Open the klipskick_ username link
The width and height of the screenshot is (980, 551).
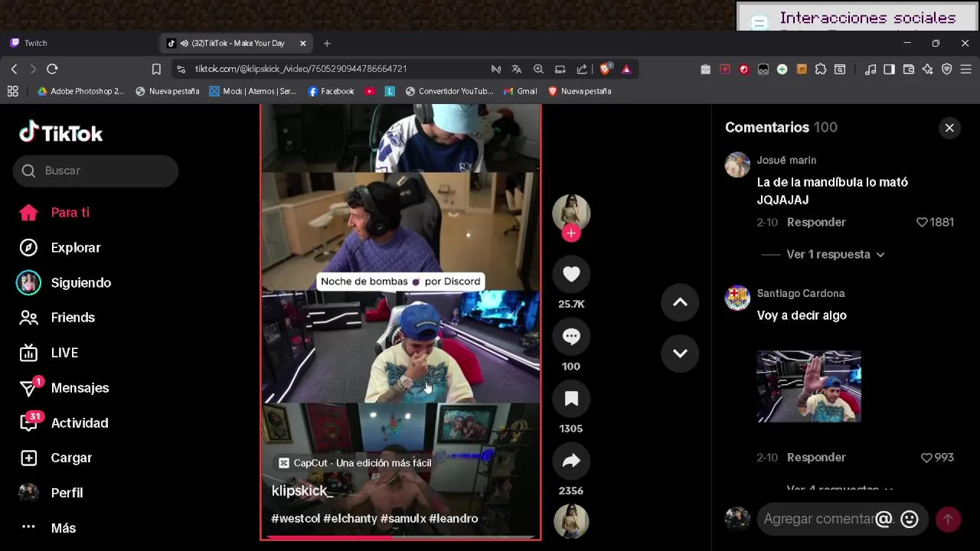(x=302, y=491)
